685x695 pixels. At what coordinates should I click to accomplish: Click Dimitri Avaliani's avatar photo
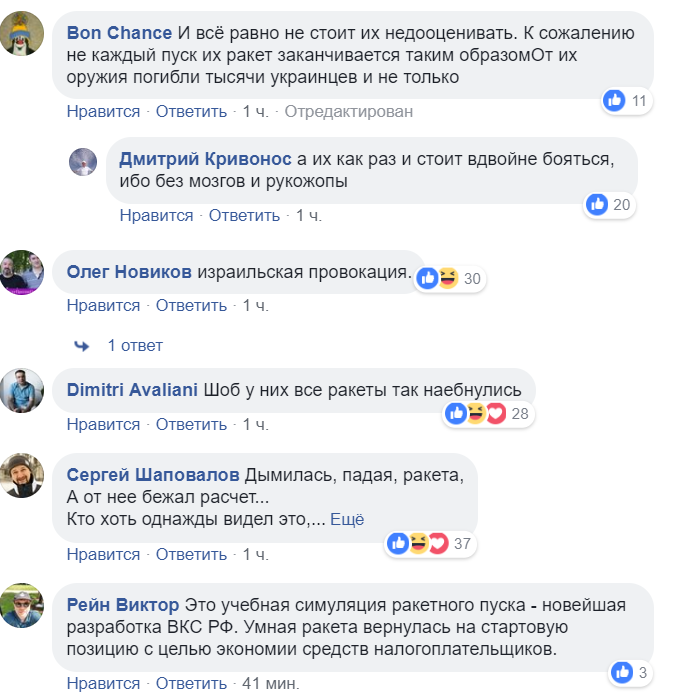coord(21,392)
